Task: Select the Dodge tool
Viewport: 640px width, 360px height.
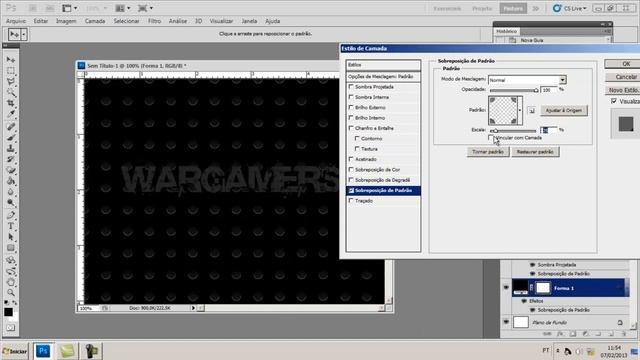Action: (x=11, y=203)
